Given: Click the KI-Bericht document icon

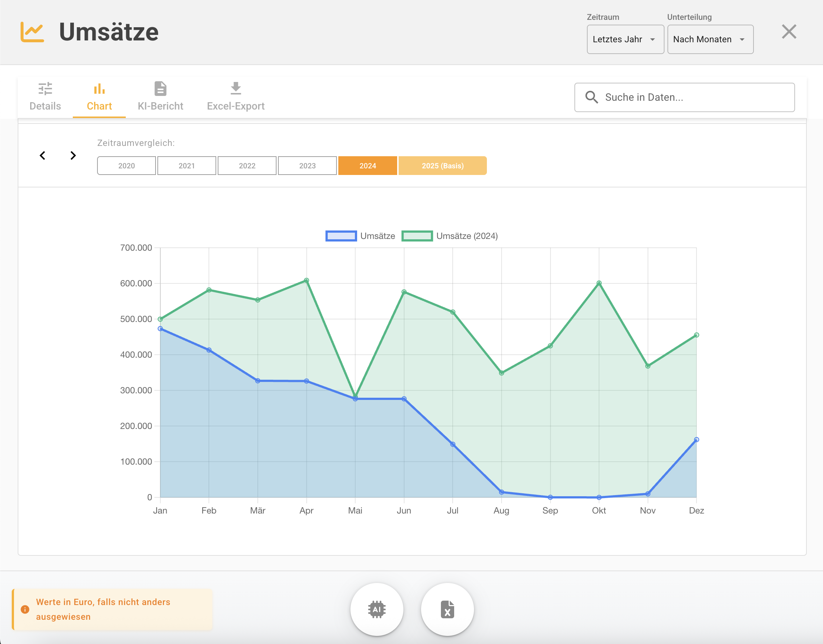Looking at the screenshot, I should coord(160,89).
